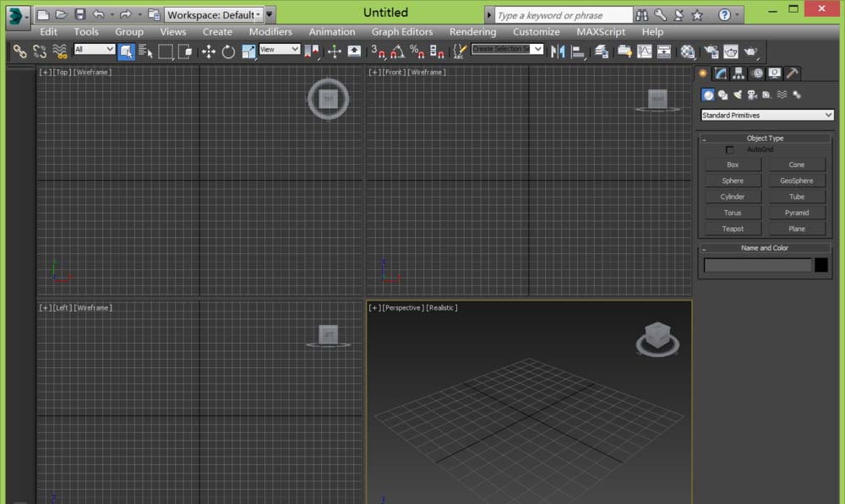Activate the Select Object tool
The image size is (845, 504).
[126, 51]
